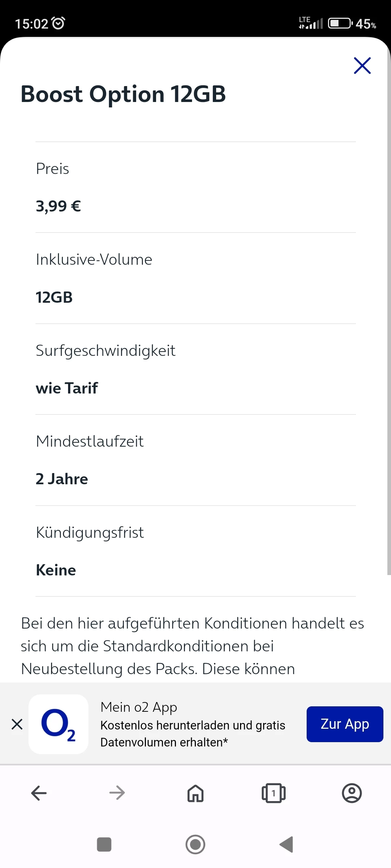
Task: Click the Mein o2 App title text
Action: (x=139, y=707)
